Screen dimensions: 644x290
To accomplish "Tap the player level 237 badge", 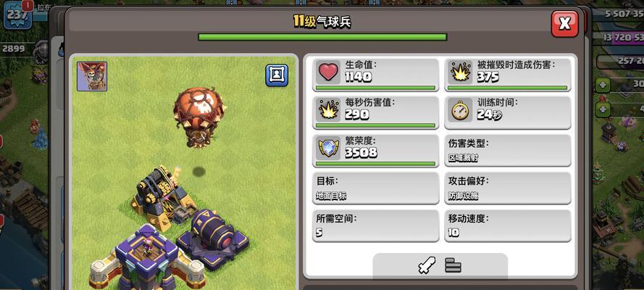I will click(x=17, y=14).
